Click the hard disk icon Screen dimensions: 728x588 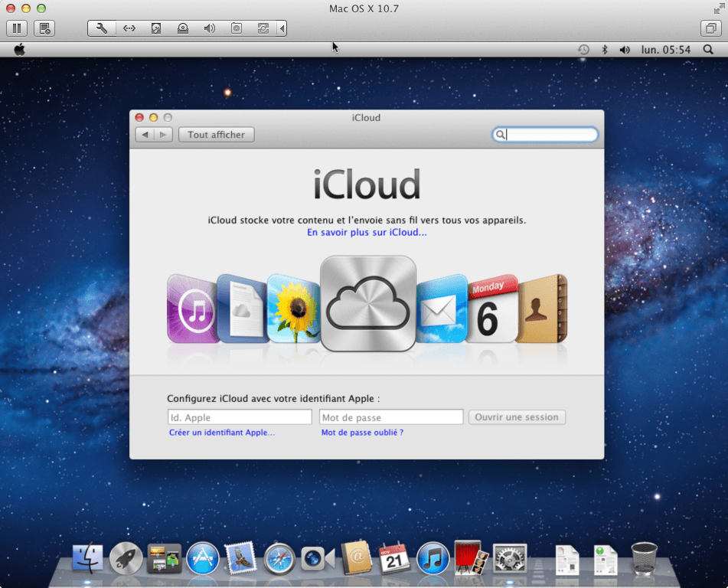click(156, 28)
